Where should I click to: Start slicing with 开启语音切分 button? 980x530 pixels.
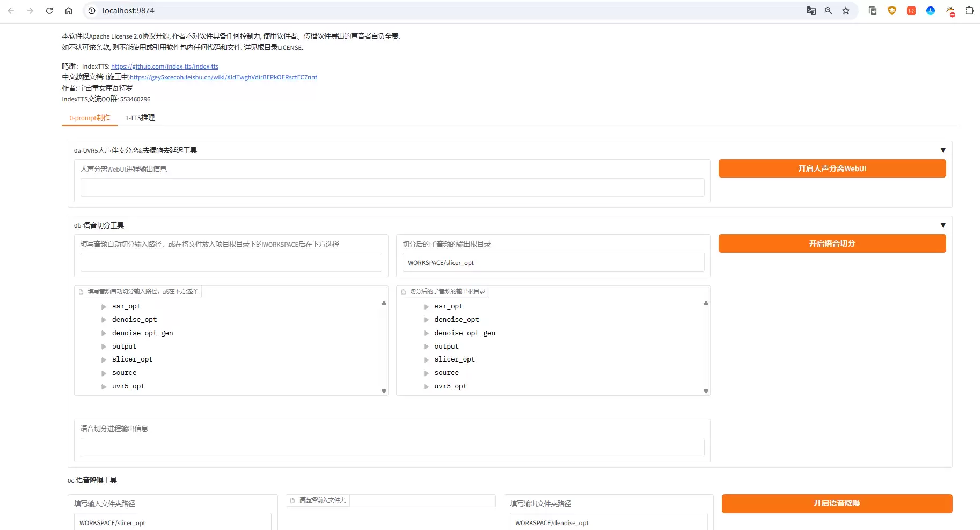point(832,244)
